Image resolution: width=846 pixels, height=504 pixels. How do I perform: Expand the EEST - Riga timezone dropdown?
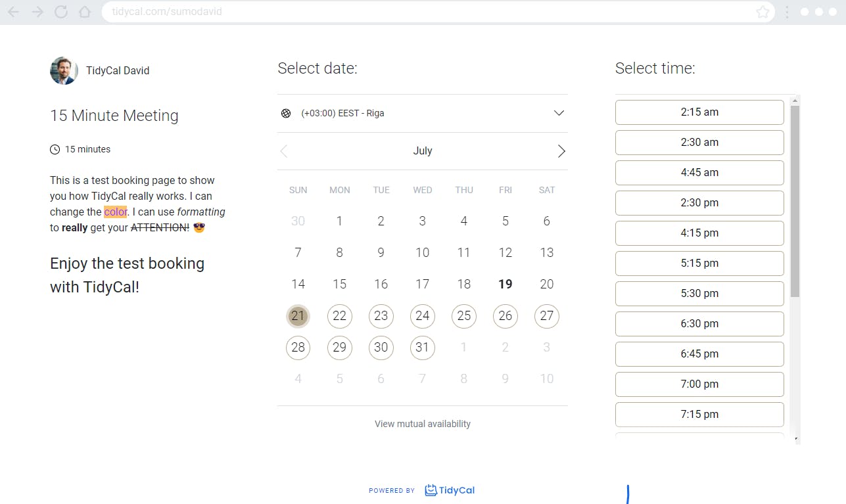(x=559, y=113)
